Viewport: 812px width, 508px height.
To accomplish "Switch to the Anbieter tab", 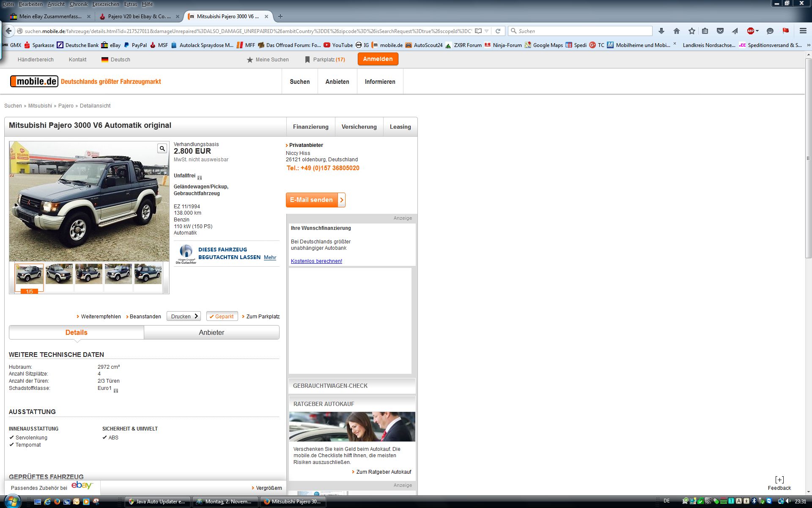I will click(211, 332).
